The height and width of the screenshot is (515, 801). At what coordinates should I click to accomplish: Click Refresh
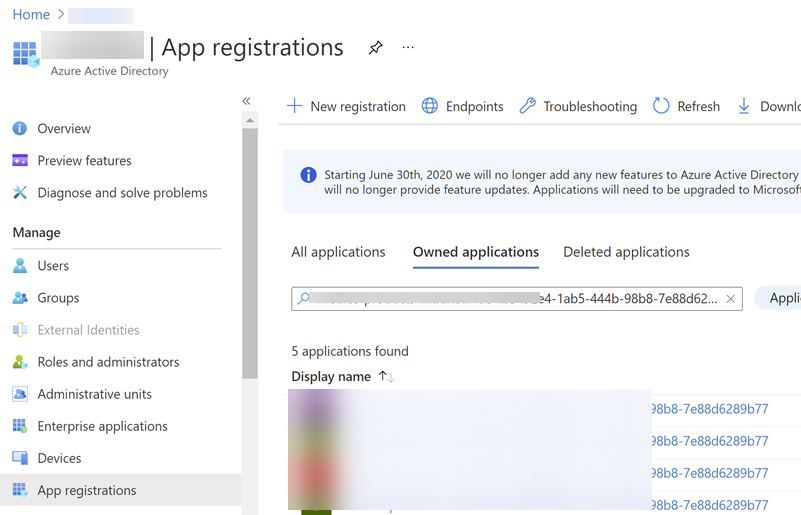pyautogui.click(x=687, y=106)
